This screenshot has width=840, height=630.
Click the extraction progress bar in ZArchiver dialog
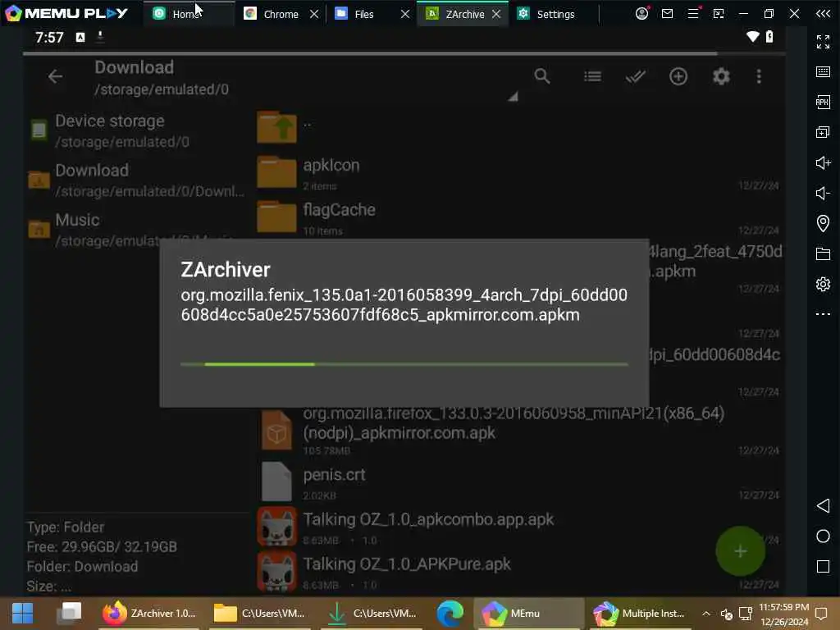(x=404, y=364)
